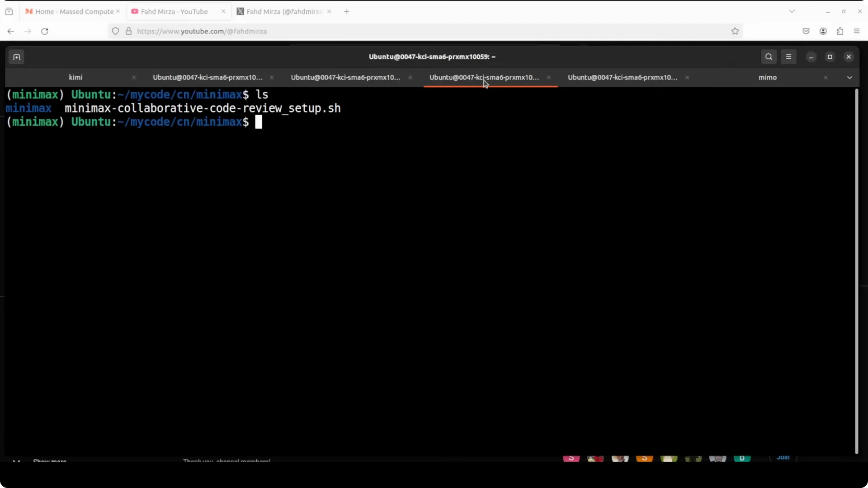Close the fifth Ubuntu terminal tab
The height and width of the screenshot is (488, 868).
tap(687, 77)
